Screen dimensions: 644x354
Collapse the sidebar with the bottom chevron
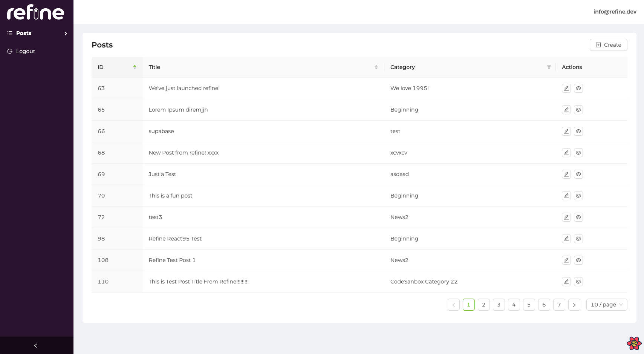(x=36, y=346)
